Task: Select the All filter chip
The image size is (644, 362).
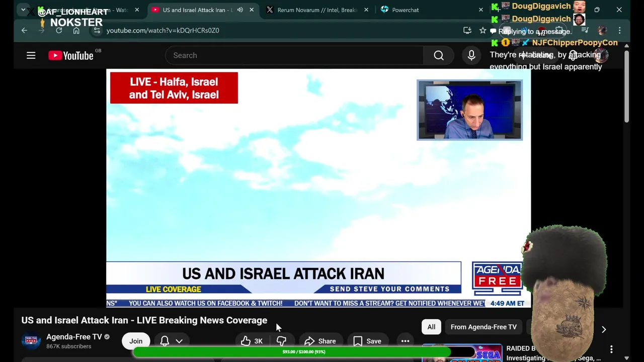Action: (x=431, y=327)
